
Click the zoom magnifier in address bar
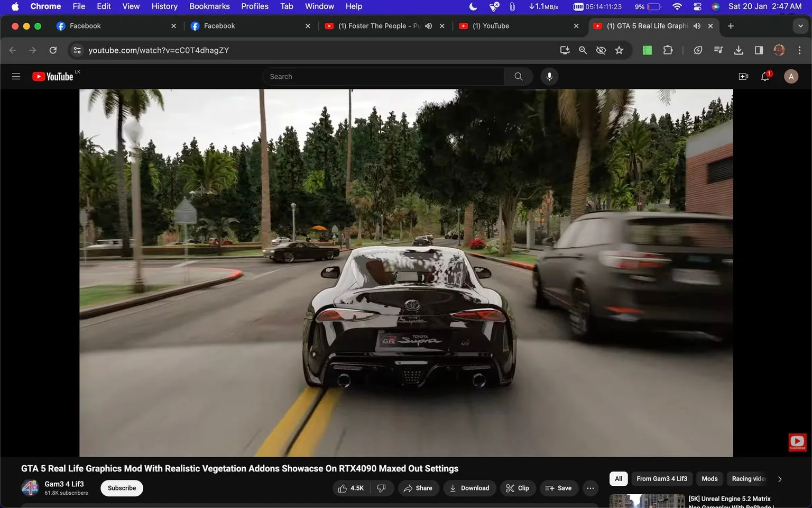click(x=583, y=50)
